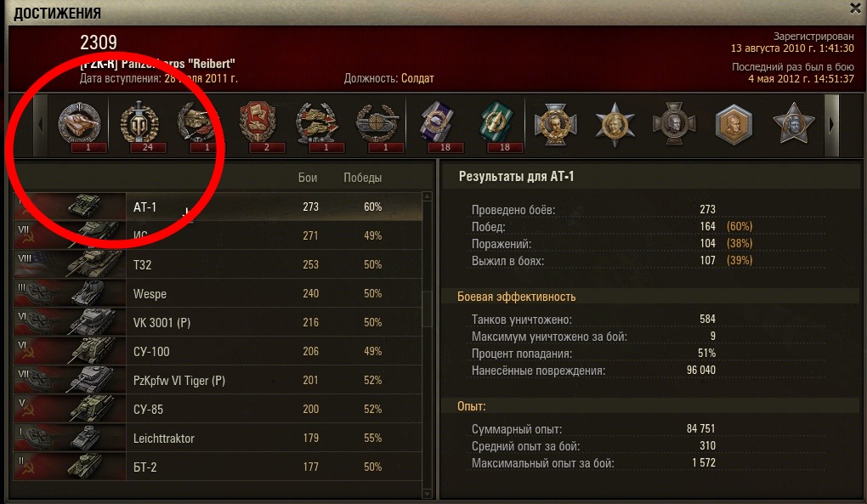The image size is (867, 504).
Task: Close the Достижения window
Action: pos(855,8)
